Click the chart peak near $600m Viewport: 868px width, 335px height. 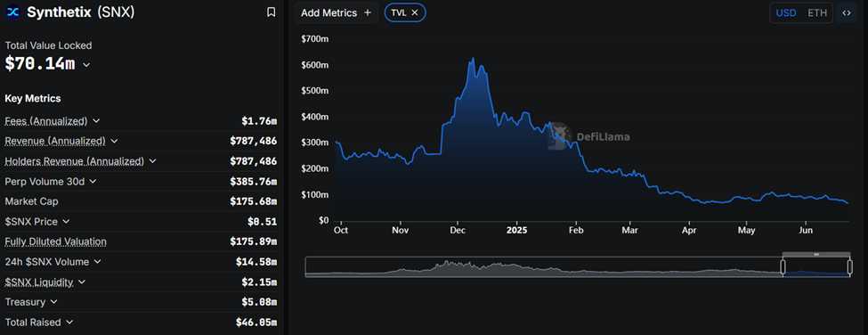click(x=473, y=58)
